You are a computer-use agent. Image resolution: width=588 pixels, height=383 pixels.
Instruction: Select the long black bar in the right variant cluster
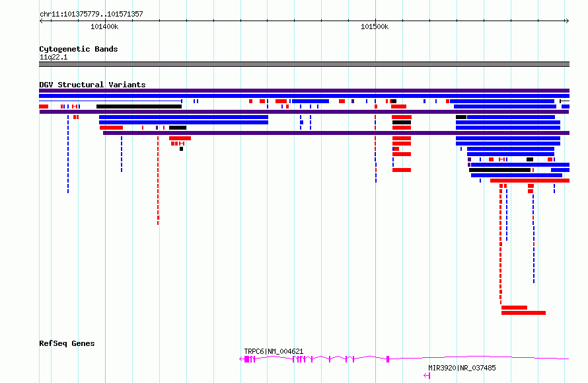[x=500, y=170]
